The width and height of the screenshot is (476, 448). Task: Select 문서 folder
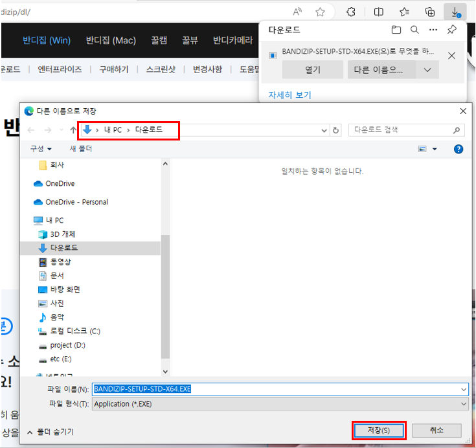coord(57,276)
